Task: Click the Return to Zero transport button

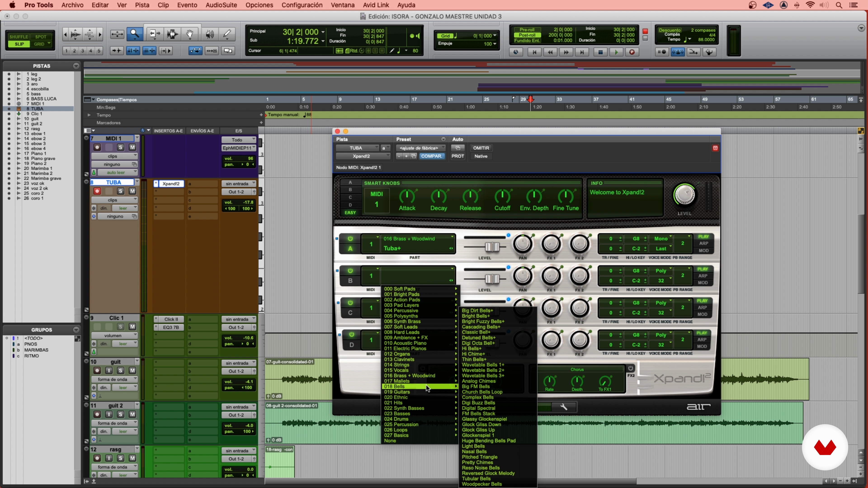Action: coord(534,52)
